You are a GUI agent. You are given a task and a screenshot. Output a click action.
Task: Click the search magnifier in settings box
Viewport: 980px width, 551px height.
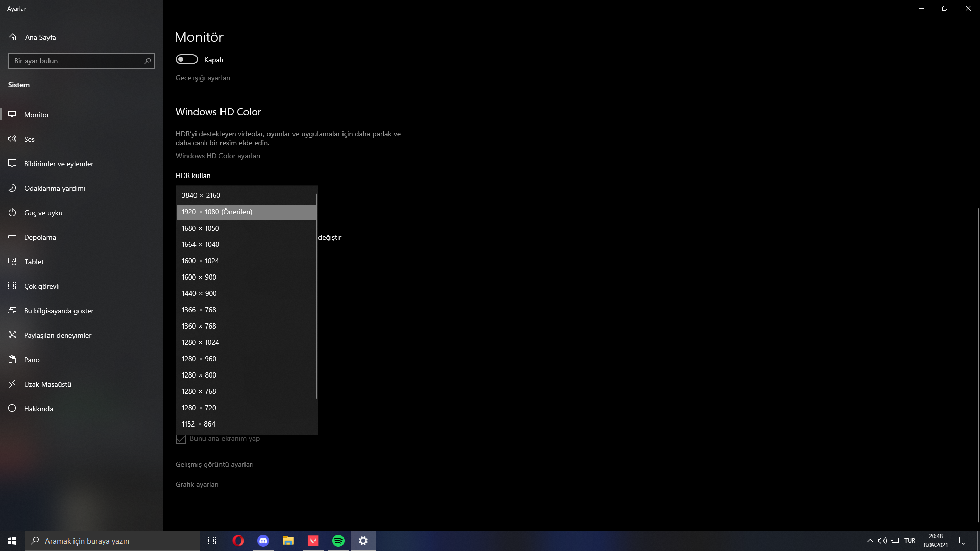148,61
